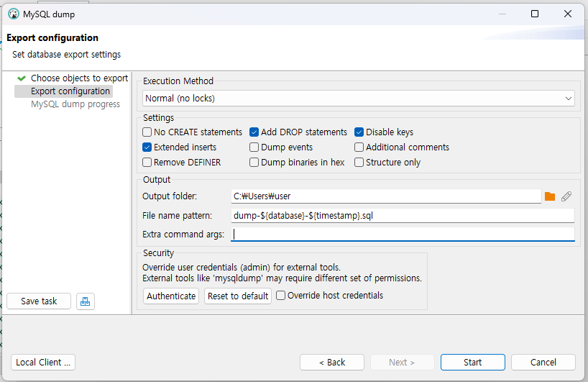Browse for output folder using the orange folder icon
This screenshot has width=588, height=382.
(550, 196)
